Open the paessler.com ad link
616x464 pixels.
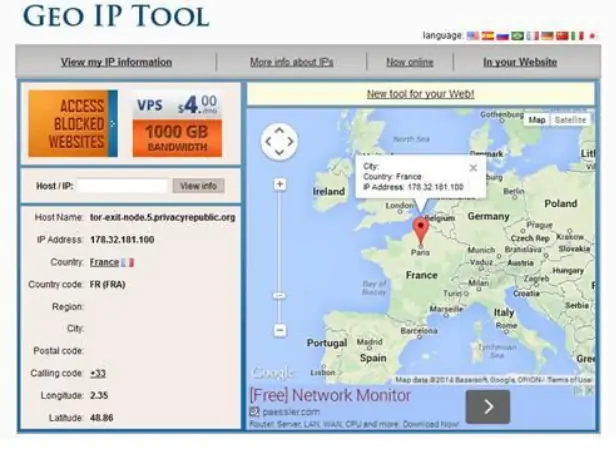pyautogui.click(x=291, y=412)
